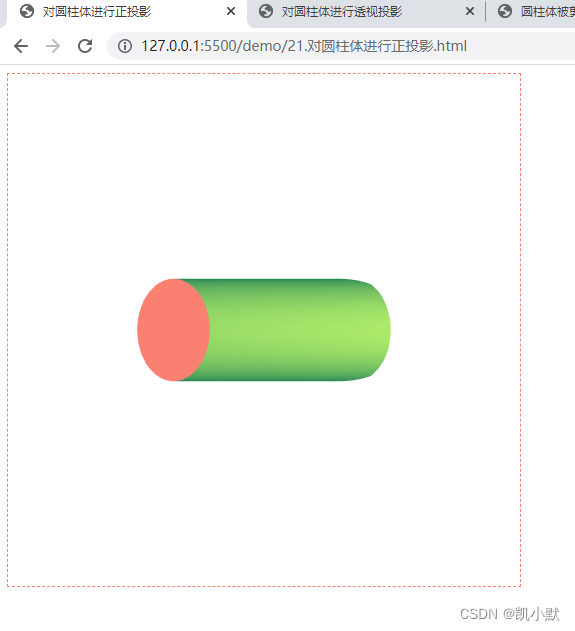The width and height of the screenshot is (575, 631).
Task: Reload the page with refresh icon
Action: (85, 46)
